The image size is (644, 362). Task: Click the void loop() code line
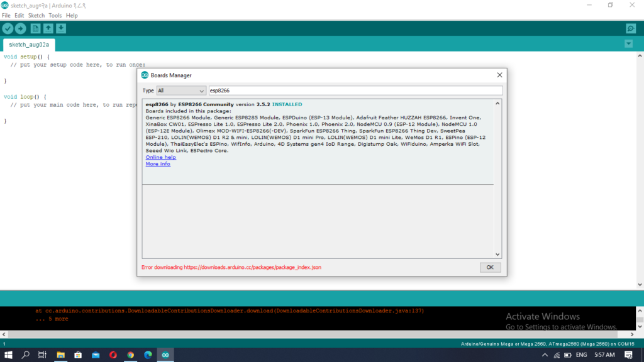(25, 97)
